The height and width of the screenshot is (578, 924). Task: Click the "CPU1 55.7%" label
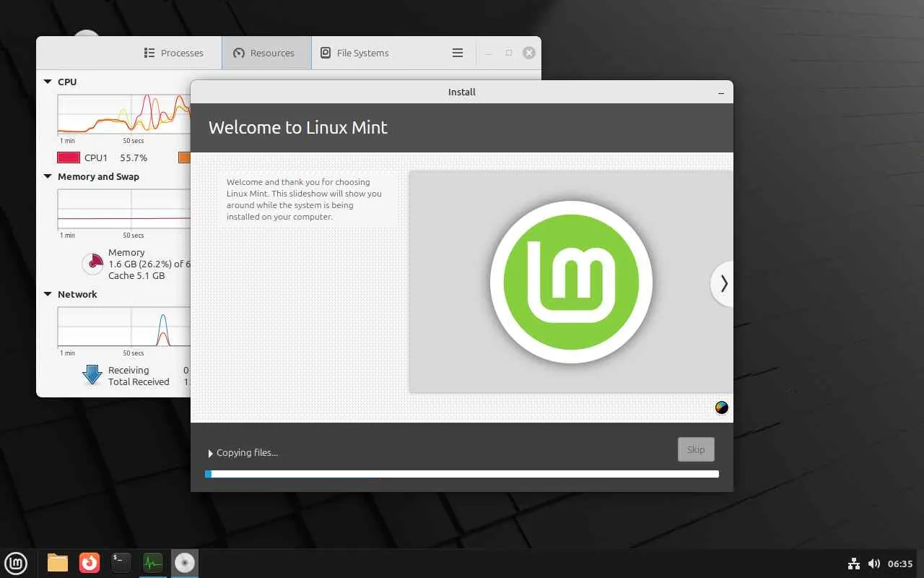[x=115, y=158]
